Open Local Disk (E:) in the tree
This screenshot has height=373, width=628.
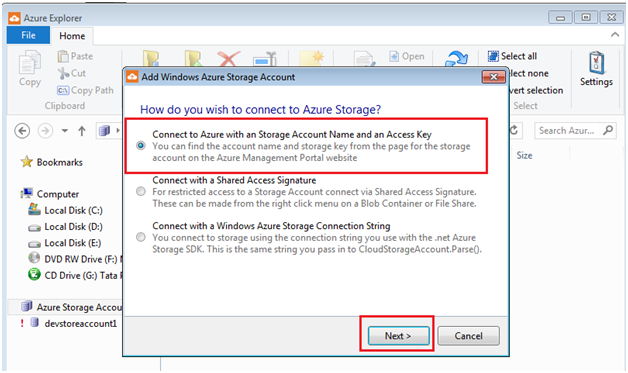coord(72,243)
